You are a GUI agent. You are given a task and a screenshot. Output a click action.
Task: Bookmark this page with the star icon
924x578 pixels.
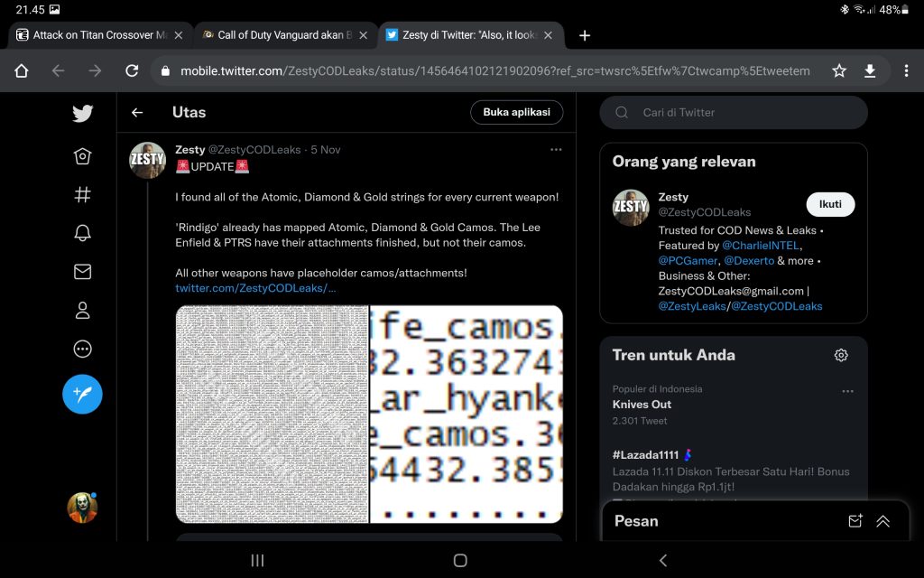point(839,70)
